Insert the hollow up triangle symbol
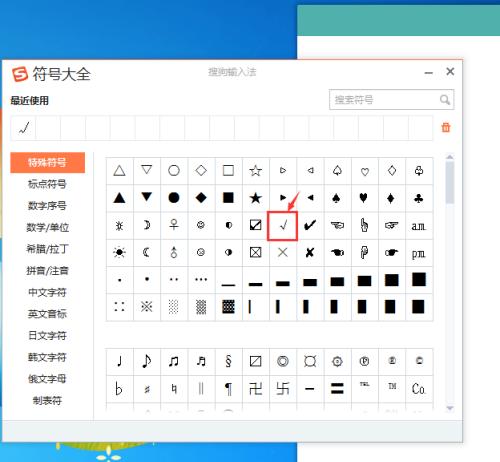The image size is (500, 462). pos(119,171)
